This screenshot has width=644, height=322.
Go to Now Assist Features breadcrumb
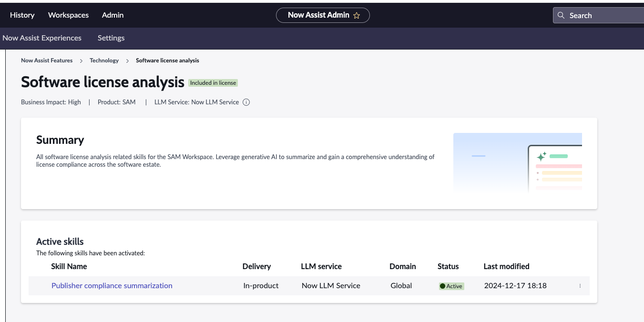pos(47,60)
